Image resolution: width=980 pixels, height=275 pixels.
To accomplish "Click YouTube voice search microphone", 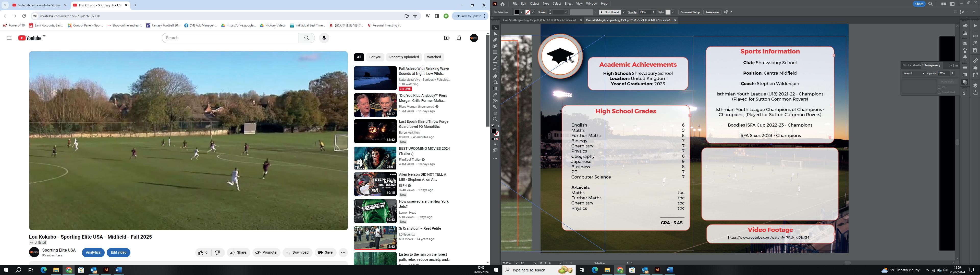I will coord(324,38).
